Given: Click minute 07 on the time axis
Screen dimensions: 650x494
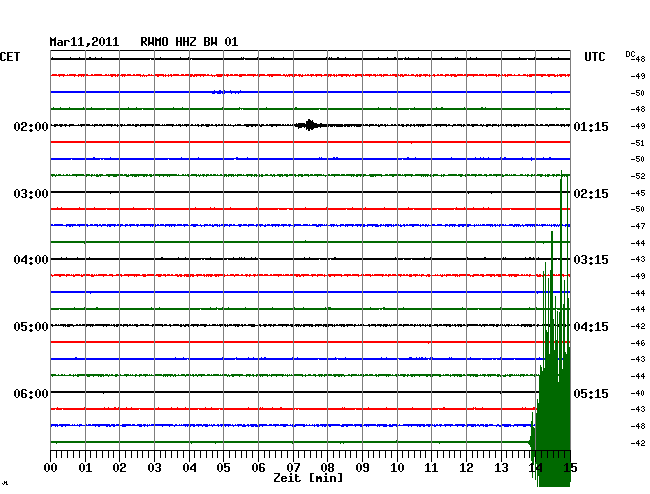Looking at the screenshot, I should pyautogui.click(x=293, y=467).
